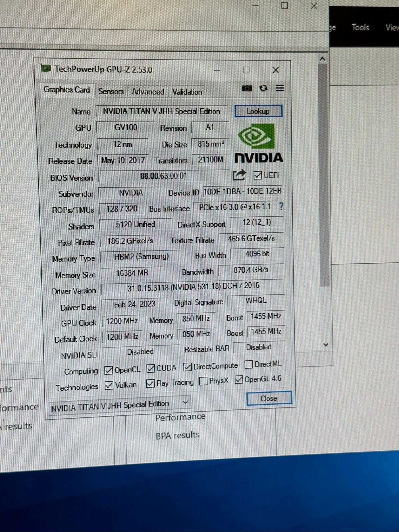This screenshot has height=532, width=399.
Task: Close the GPU-Z window with X
Action: click(x=275, y=70)
